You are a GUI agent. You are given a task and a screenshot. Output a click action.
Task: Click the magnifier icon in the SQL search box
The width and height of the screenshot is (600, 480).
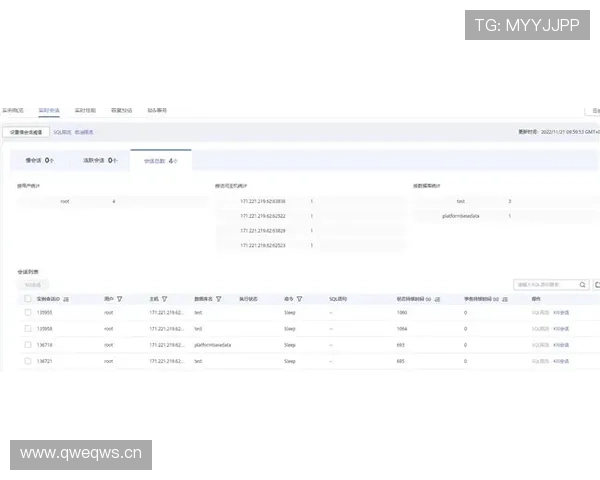(x=582, y=285)
